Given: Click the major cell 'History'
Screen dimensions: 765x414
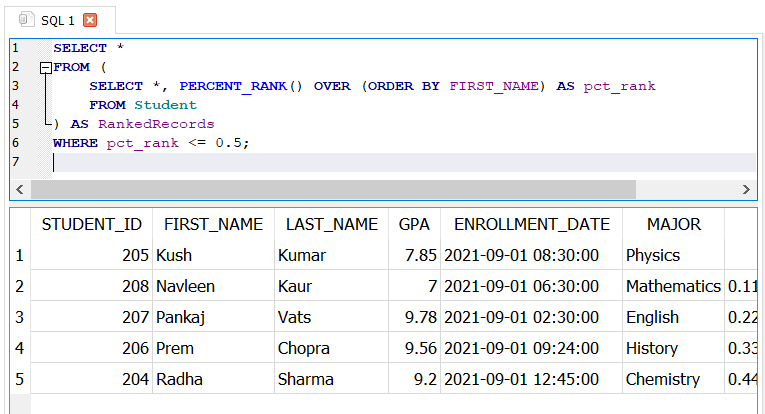Looking at the screenshot, I should pos(674,348).
